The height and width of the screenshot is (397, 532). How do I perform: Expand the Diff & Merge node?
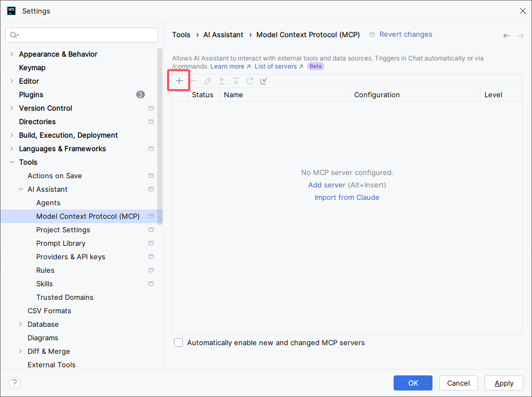(x=21, y=351)
